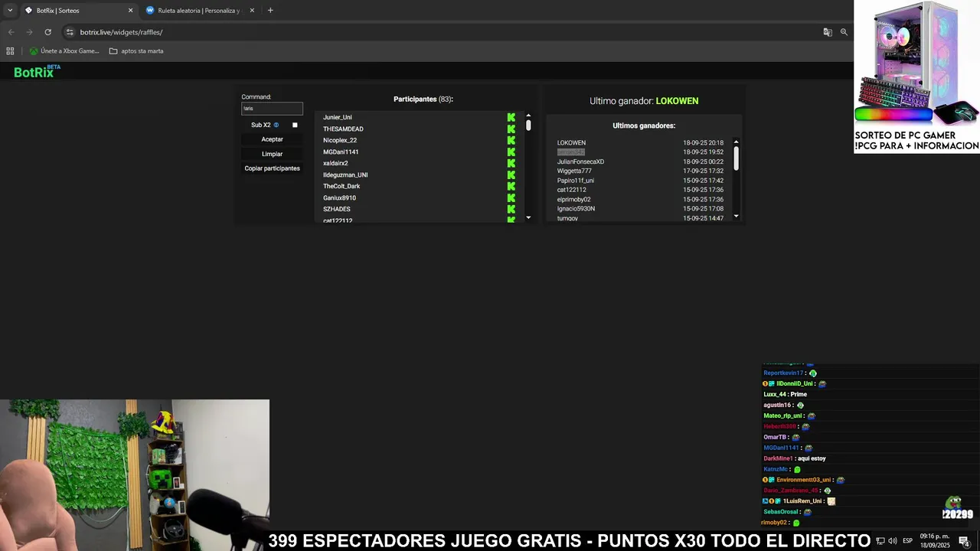Click the Kick icon beside Nicoplex_22
Image resolution: width=980 pixels, height=551 pixels.
(511, 140)
